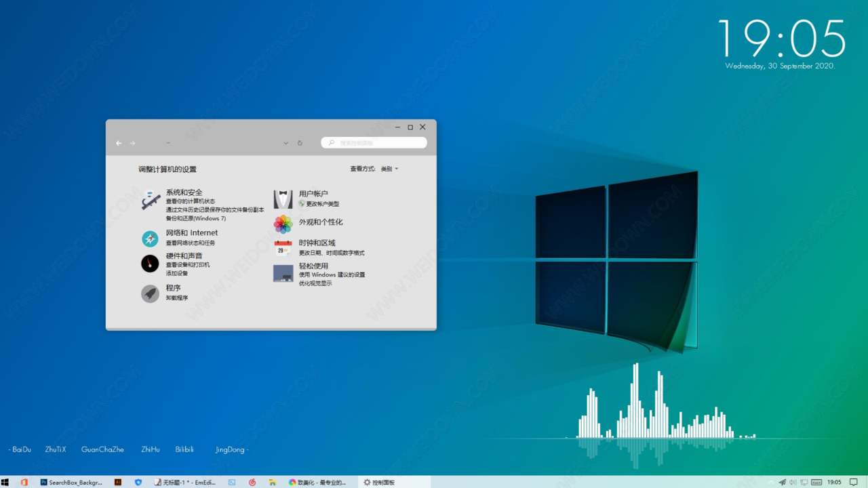Screen dimensions: 868x488
Task: Open the 用户帐户 heading link
Action: point(313,194)
